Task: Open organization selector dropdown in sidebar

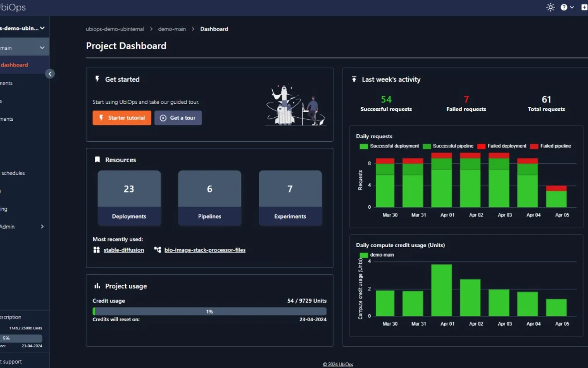Action: tap(22, 28)
